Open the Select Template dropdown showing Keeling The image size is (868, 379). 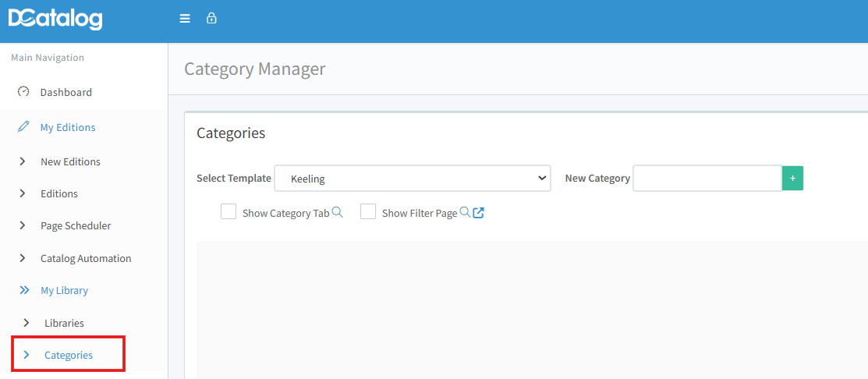coord(413,179)
